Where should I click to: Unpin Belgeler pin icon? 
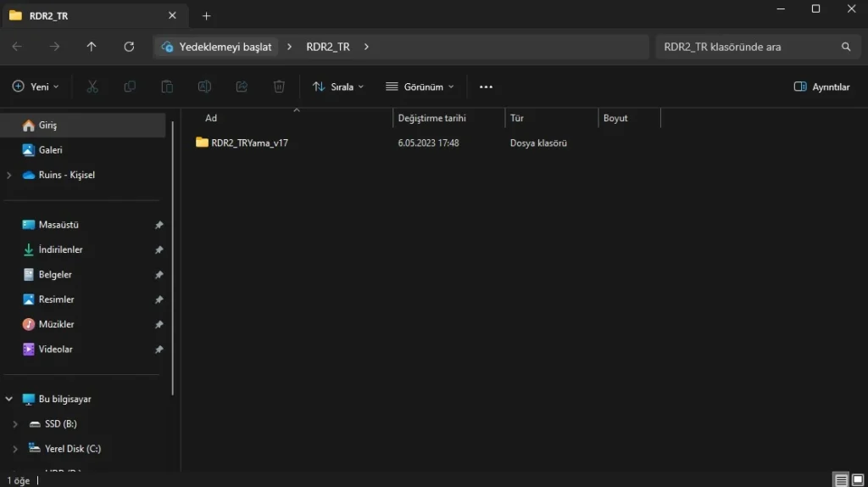pyautogui.click(x=159, y=275)
